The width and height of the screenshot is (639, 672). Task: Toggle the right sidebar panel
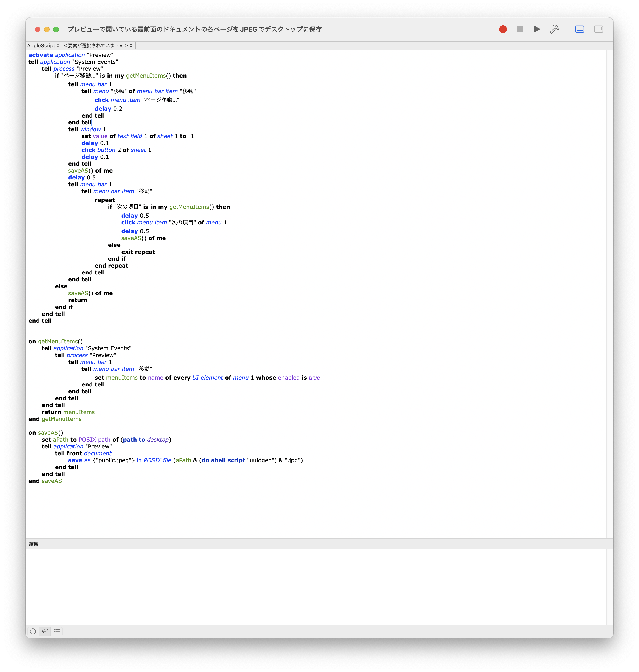598,29
